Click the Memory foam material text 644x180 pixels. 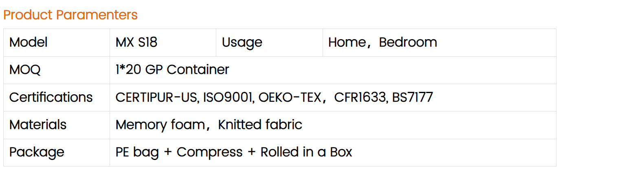click(x=162, y=124)
